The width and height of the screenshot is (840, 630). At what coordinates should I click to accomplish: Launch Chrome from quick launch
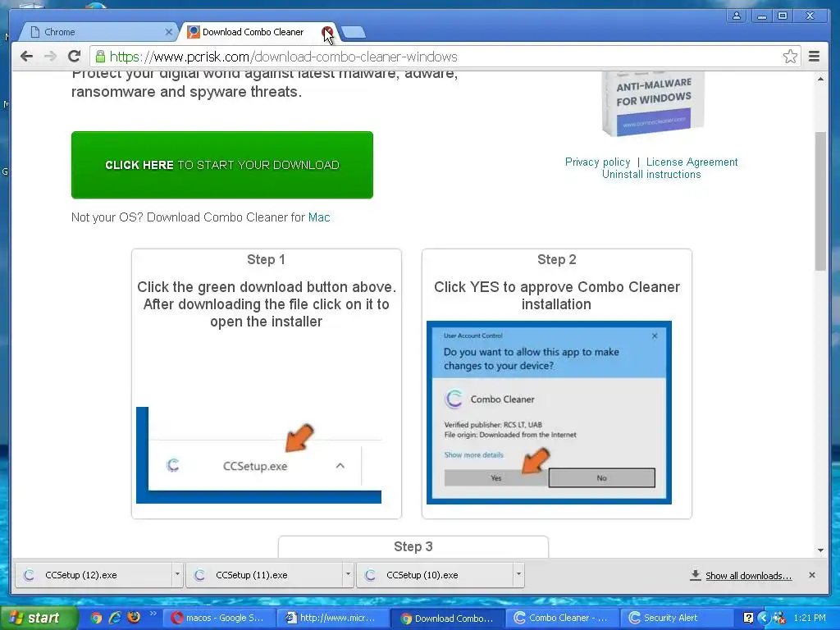(x=97, y=618)
